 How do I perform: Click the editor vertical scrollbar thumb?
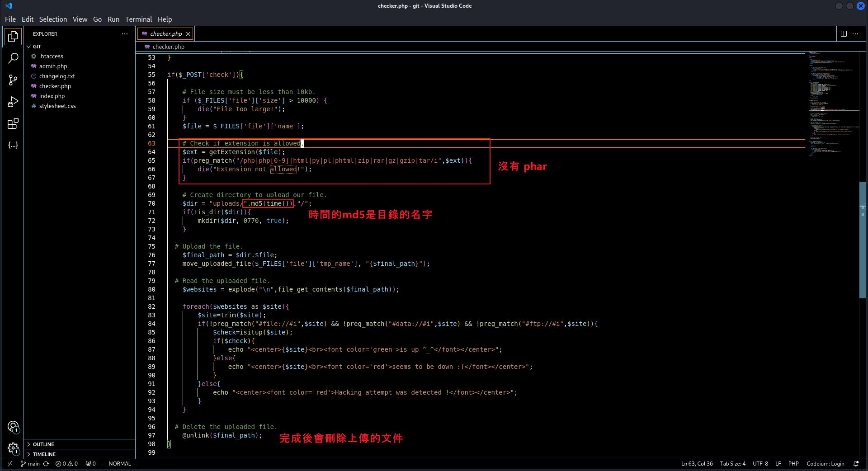[x=863, y=240]
